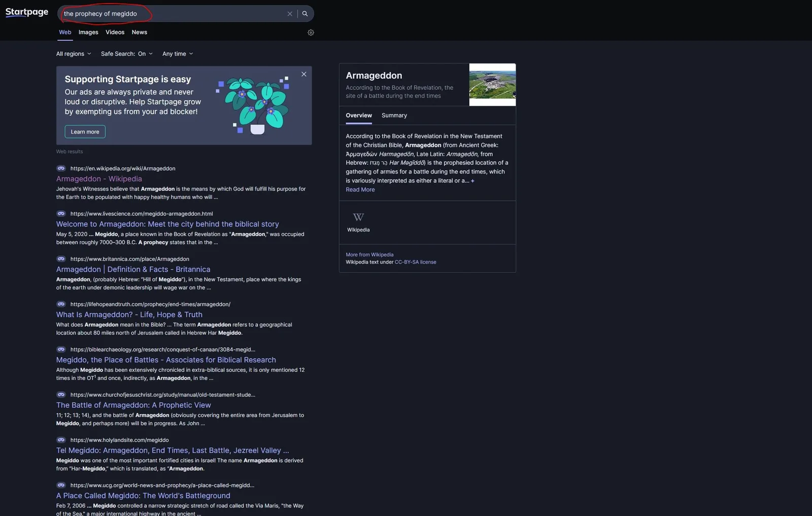Click Anonymous View mask icon for Britannica result
812x516 pixels.
pyautogui.click(x=61, y=259)
